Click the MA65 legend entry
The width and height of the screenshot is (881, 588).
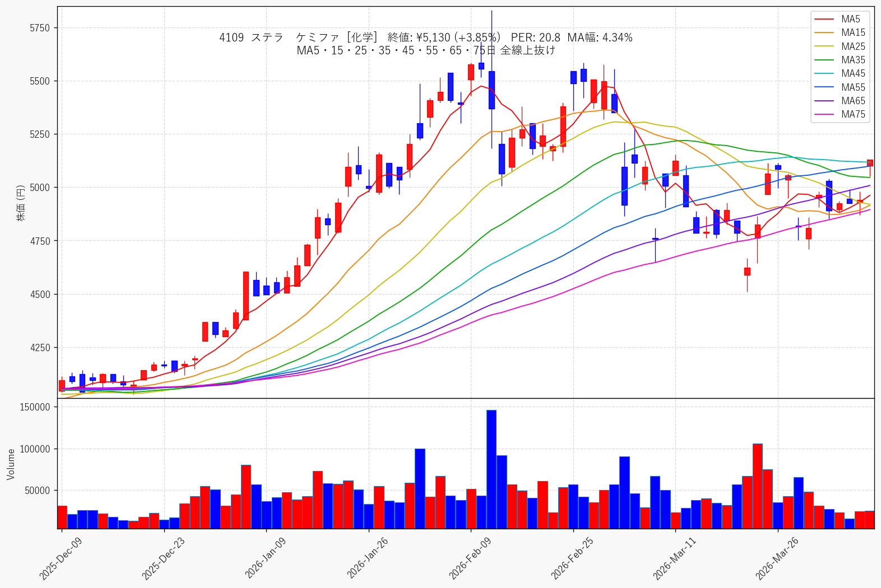coord(840,101)
